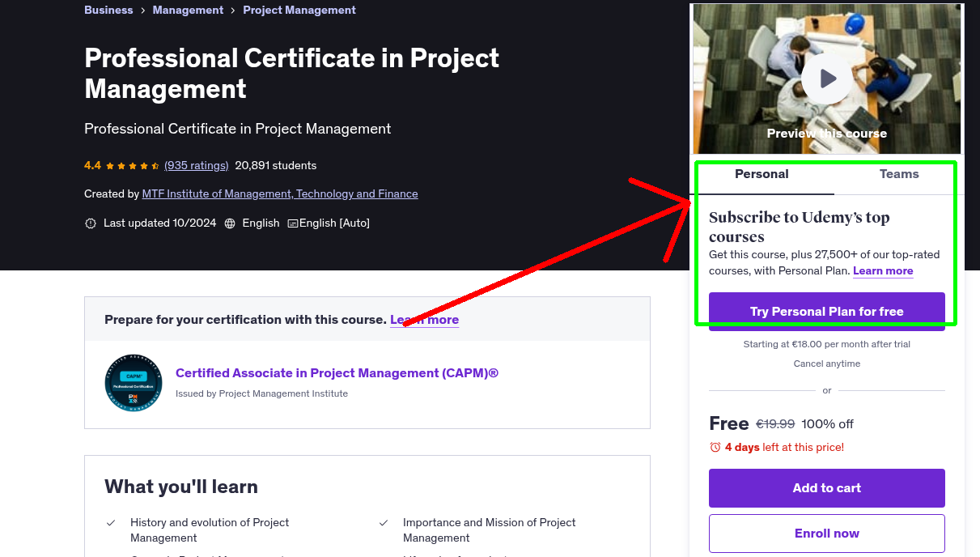Click the course title heading
The height and width of the screenshot is (557, 980).
pos(291,73)
